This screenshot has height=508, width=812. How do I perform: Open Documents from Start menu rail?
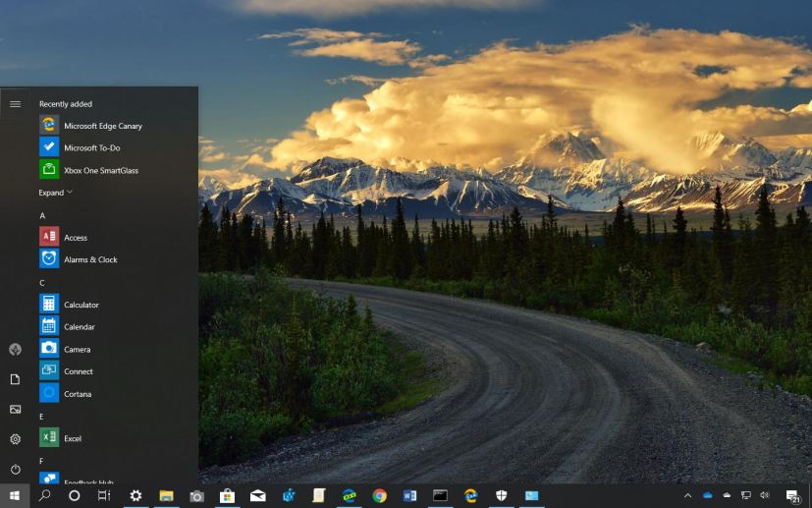tap(15, 379)
